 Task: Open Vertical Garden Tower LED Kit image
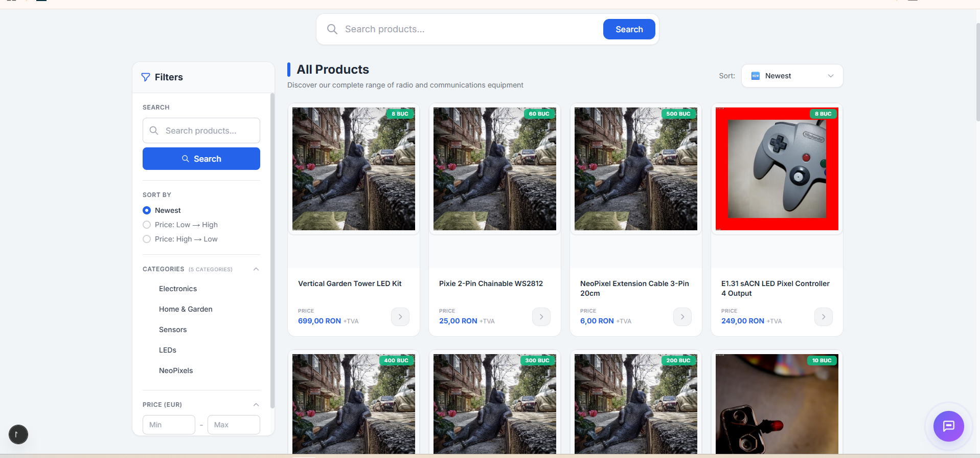[354, 169]
